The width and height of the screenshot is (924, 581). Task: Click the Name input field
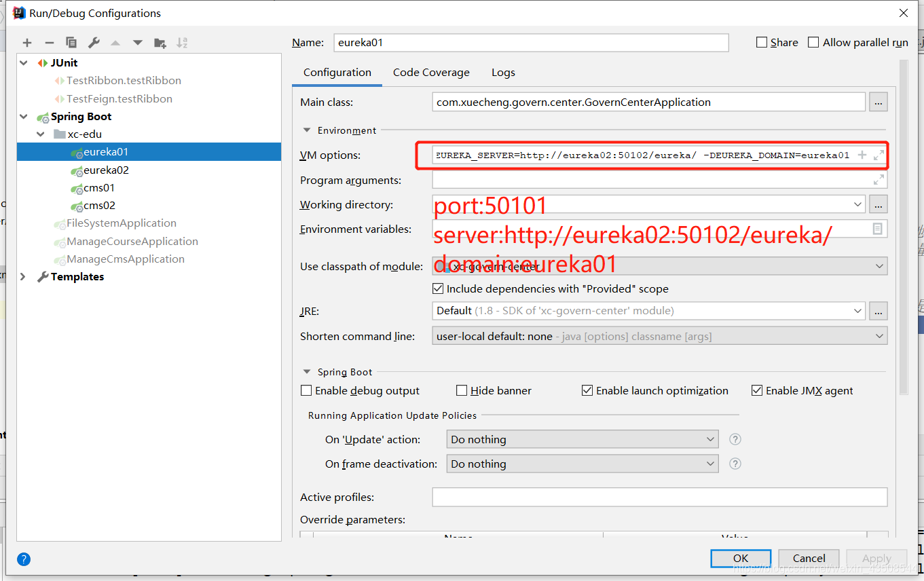pyautogui.click(x=531, y=42)
